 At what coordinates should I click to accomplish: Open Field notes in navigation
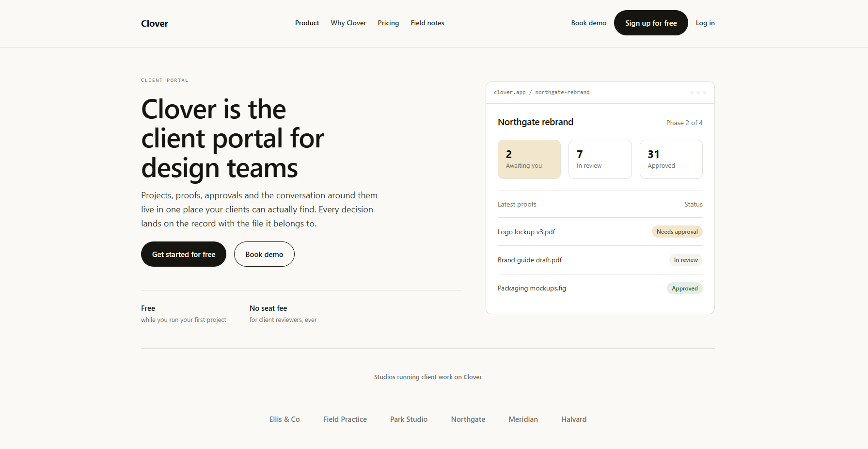pos(427,23)
